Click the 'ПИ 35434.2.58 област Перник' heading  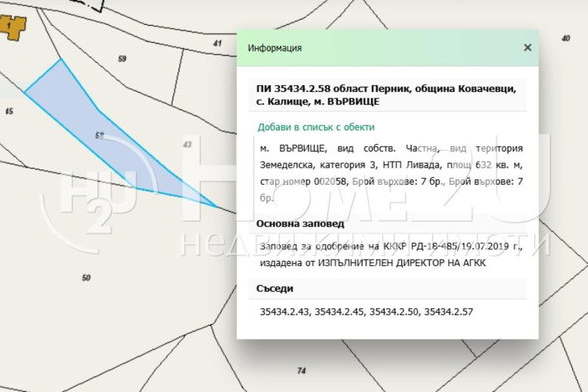point(386,95)
